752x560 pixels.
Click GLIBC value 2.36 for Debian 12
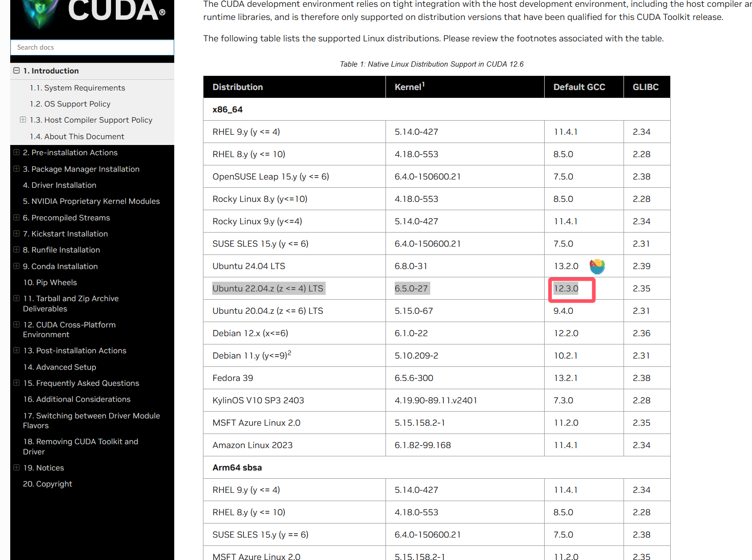642,333
